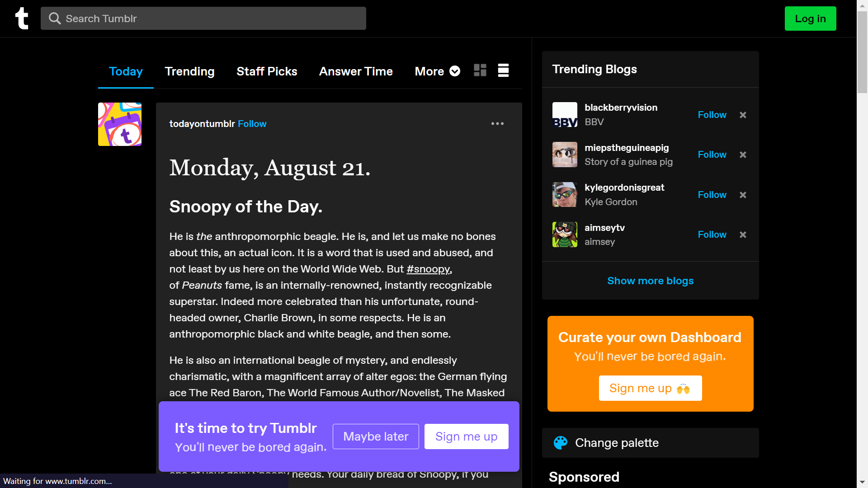Focus the Search Tumblr input field
This screenshot has height=488, width=868.
tap(203, 19)
